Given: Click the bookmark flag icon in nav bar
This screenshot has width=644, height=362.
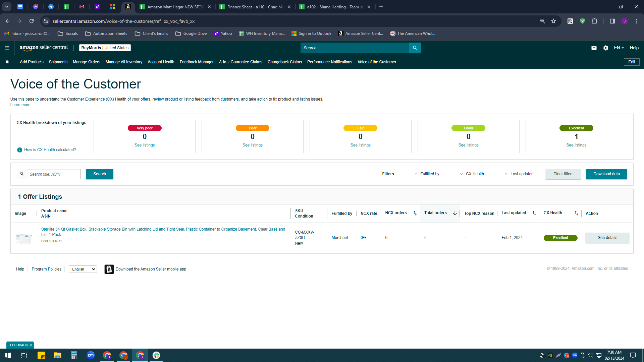Looking at the screenshot, I should click(x=7, y=62).
